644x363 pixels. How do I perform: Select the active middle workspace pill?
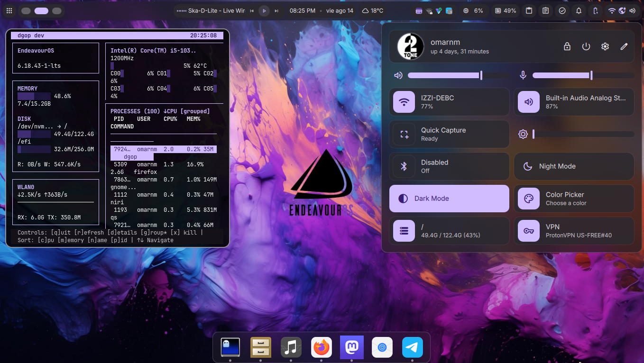pos(41,10)
